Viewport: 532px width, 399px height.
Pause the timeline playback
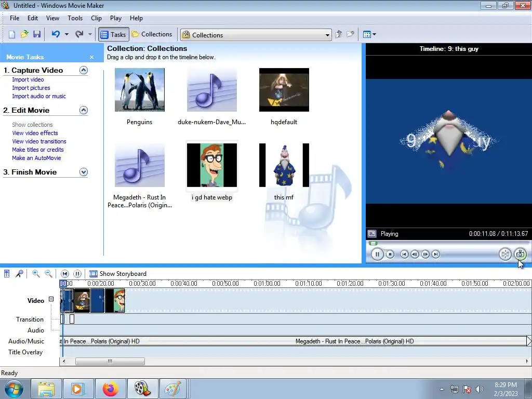[x=77, y=273]
